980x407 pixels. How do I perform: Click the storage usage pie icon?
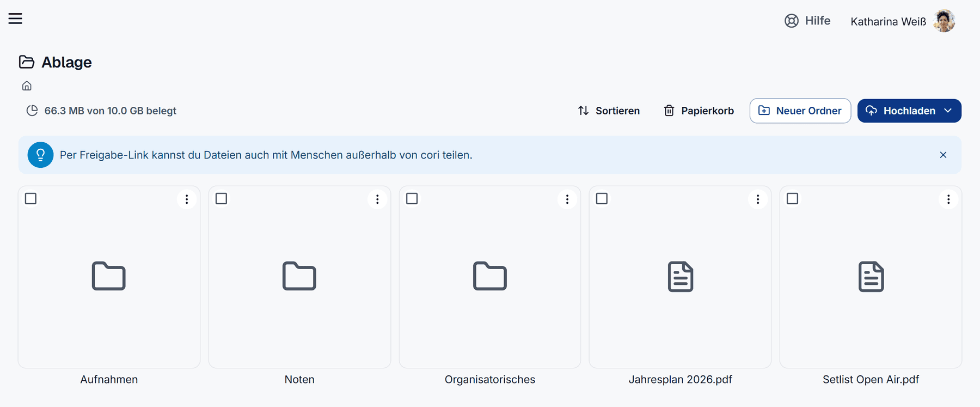(32, 111)
